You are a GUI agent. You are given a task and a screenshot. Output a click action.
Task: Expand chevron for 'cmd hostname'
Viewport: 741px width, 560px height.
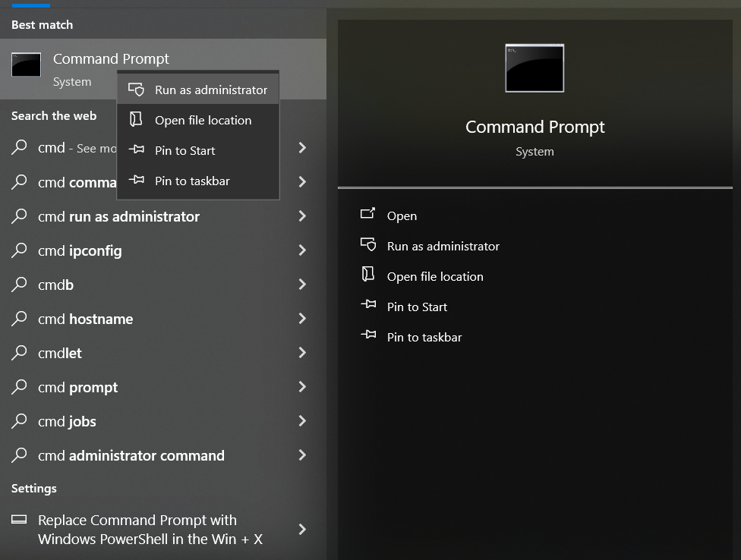pyautogui.click(x=302, y=319)
